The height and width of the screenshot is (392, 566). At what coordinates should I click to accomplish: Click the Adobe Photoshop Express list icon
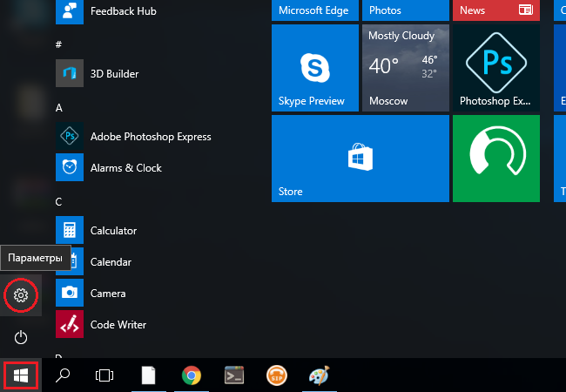(70, 136)
